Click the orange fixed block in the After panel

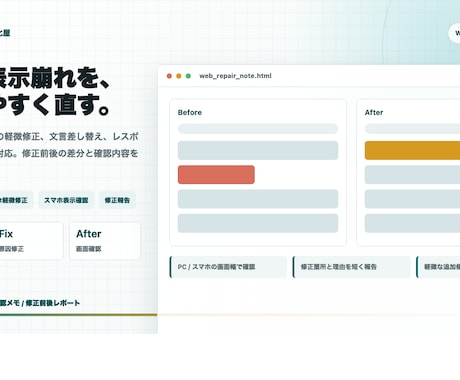pyautogui.click(x=412, y=150)
